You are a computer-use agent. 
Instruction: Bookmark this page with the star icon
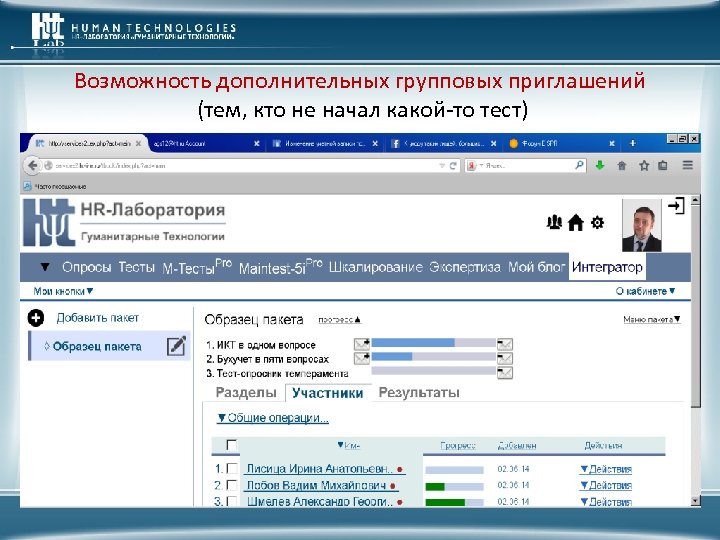(644, 165)
